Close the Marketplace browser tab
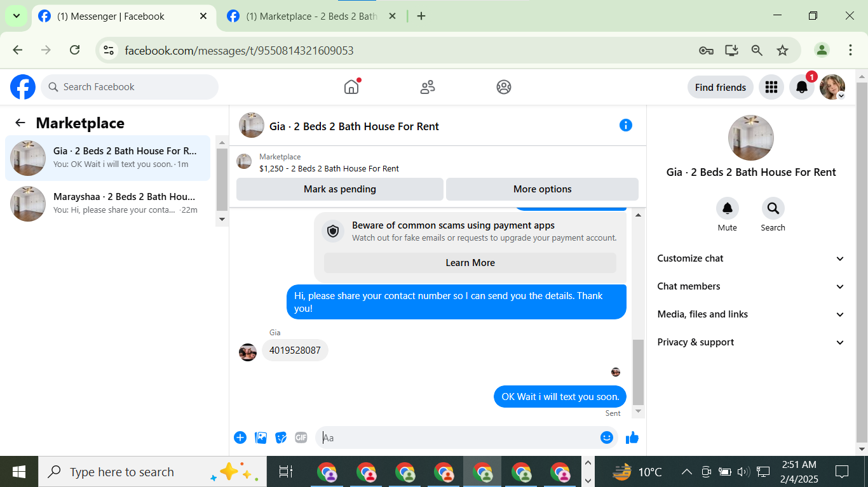Screen dimensions: 868x487 point(392,17)
